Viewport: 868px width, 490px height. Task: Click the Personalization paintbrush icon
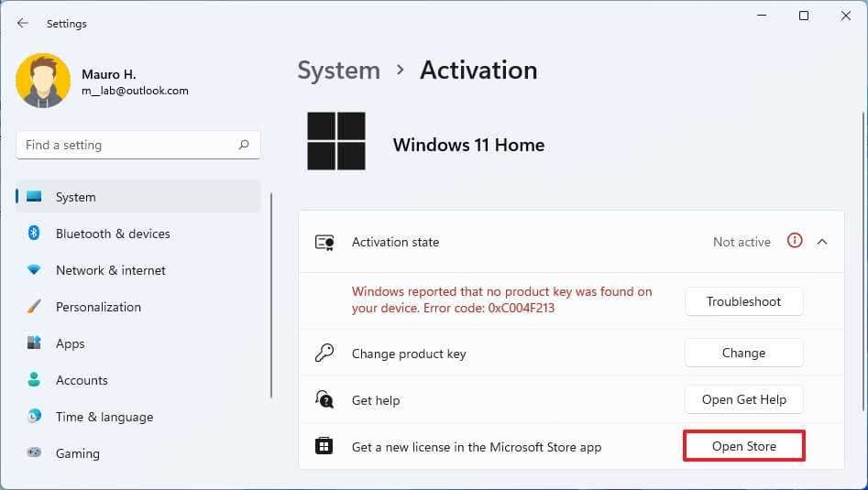[x=34, y=307]
